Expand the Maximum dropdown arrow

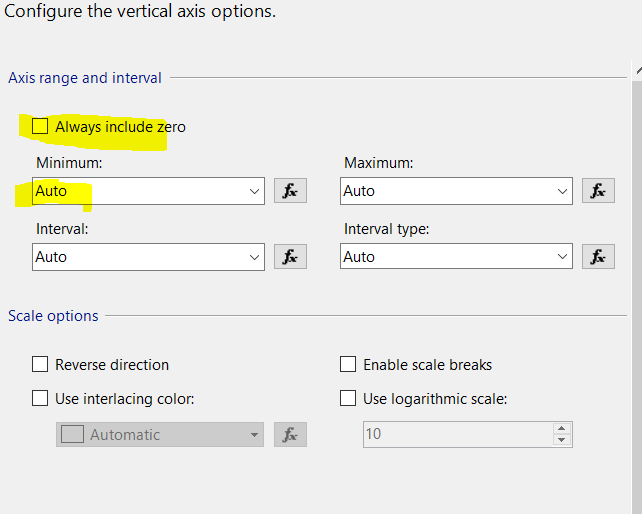coord(561,191)
